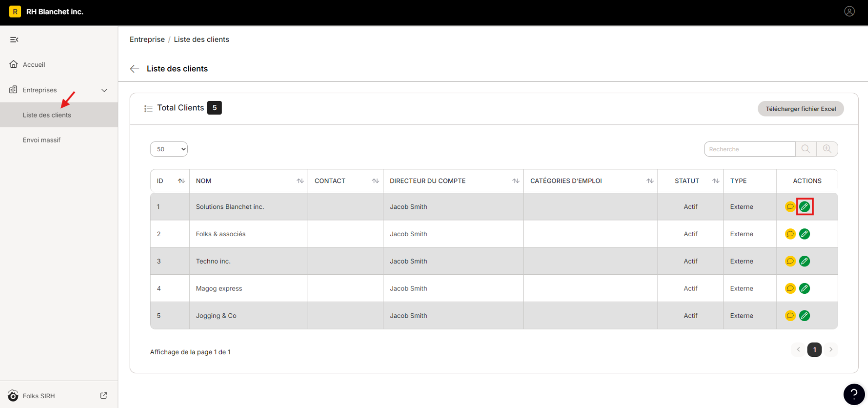Sort by DIRECTEUR DU COMPTE column
The image size is (868, 408).
(x=516, y=181)
